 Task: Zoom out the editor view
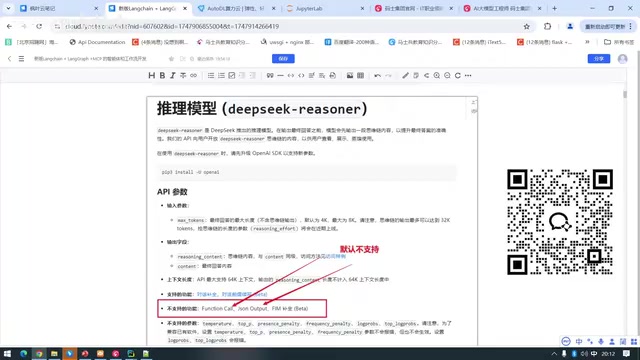coord(447,76)
